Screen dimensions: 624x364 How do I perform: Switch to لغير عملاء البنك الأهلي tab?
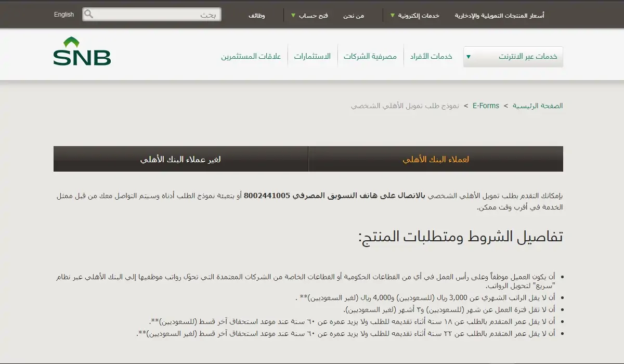181,159
